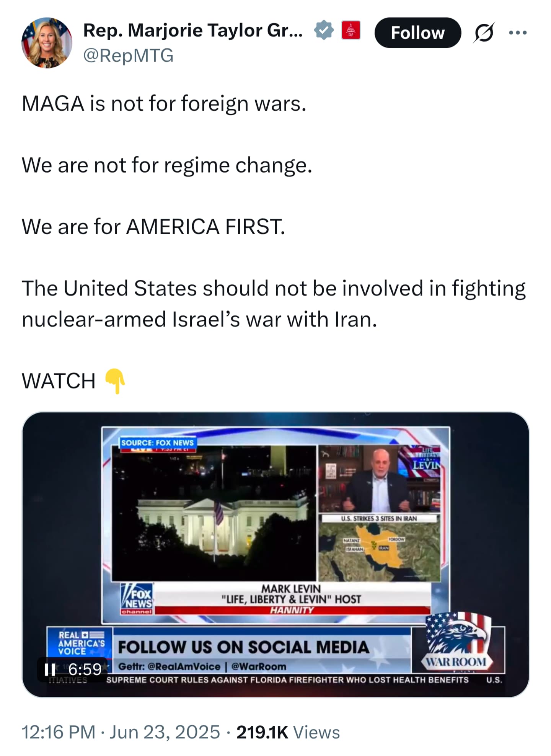This screenshot has width=551, height=756.
Task: Click the 12:16 PM Jun 23, 2025 timestamp
Action: click(121, 732)
